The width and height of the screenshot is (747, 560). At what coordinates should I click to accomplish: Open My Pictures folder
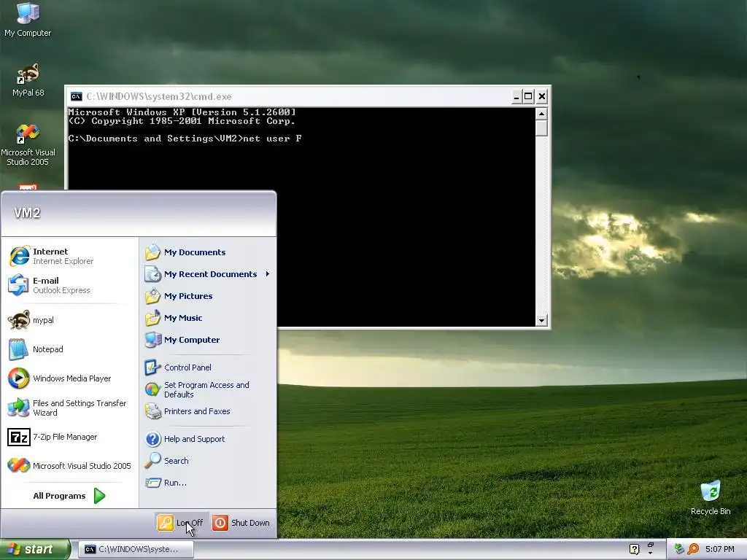tap(208, 296)
